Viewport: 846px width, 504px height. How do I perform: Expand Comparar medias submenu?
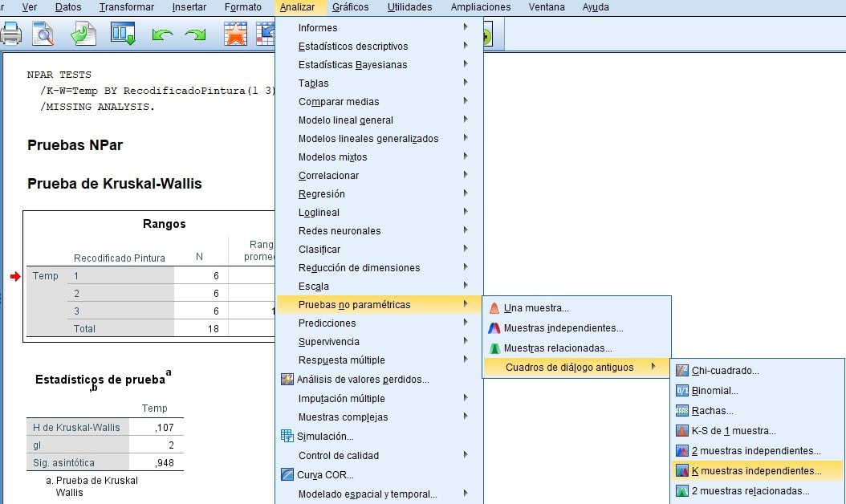[x=379, y=101]
